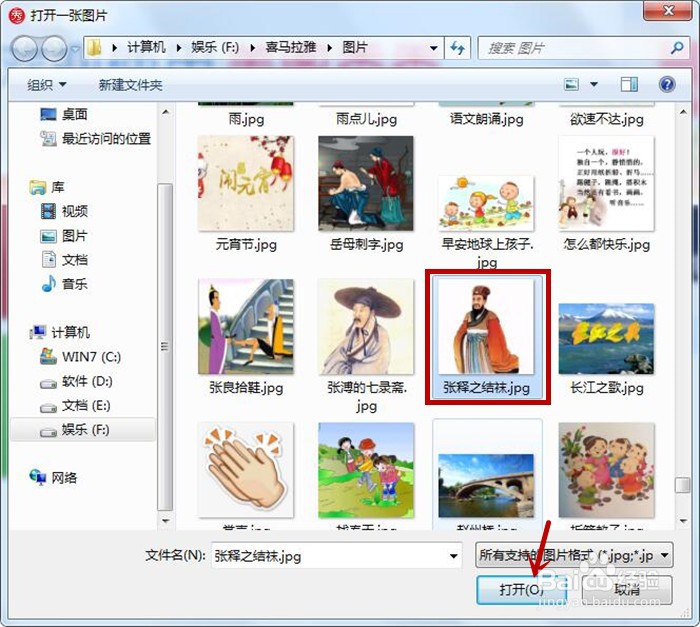This screenshot has width=700, height=627.
Task: Select the stone bridge photo thumbnail
Action: click(487, 485)
